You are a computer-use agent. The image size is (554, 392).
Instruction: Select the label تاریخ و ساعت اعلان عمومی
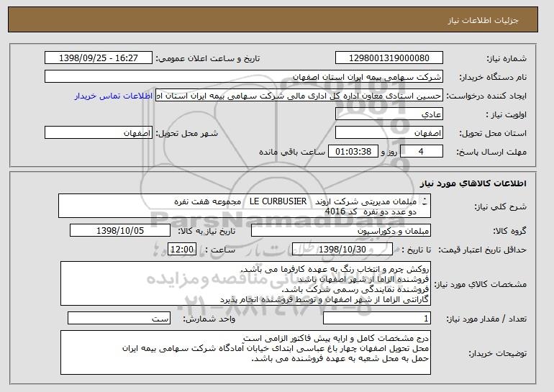tap(208, 58)
